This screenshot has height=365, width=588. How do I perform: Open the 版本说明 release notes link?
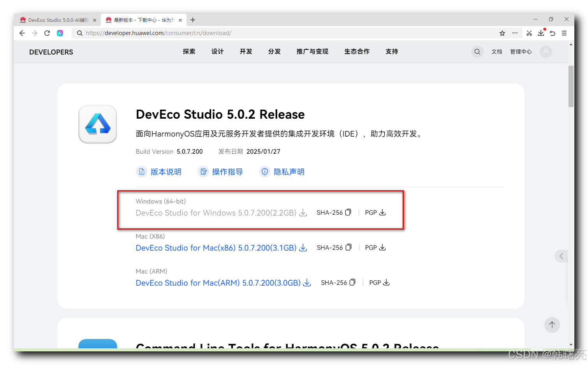[x=159, y=172]
